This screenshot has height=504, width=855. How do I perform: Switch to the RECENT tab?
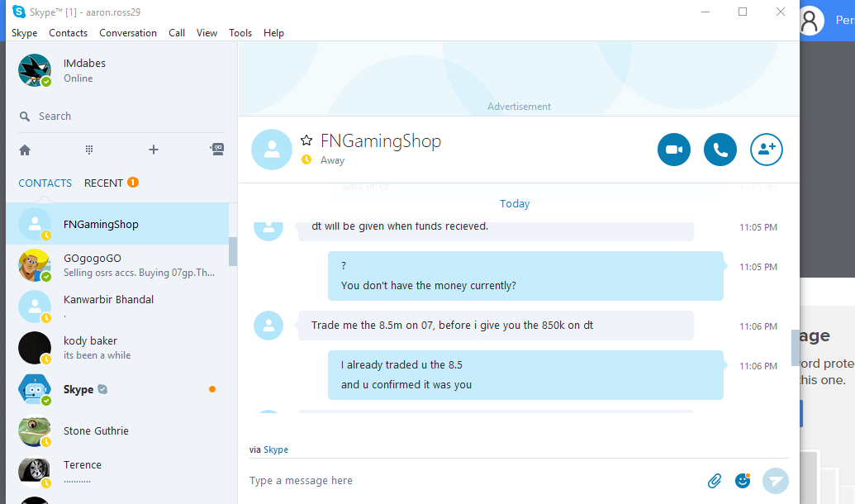point(103,183)
